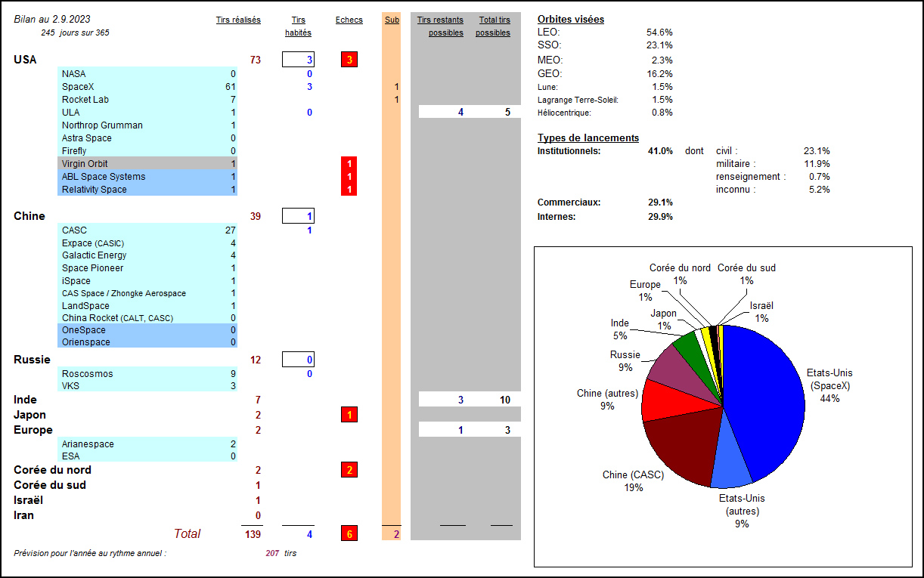The height and width of the screenshot is (578, 924).
Task: Click the 'Internes:' label
Action: tap(557, 216)
